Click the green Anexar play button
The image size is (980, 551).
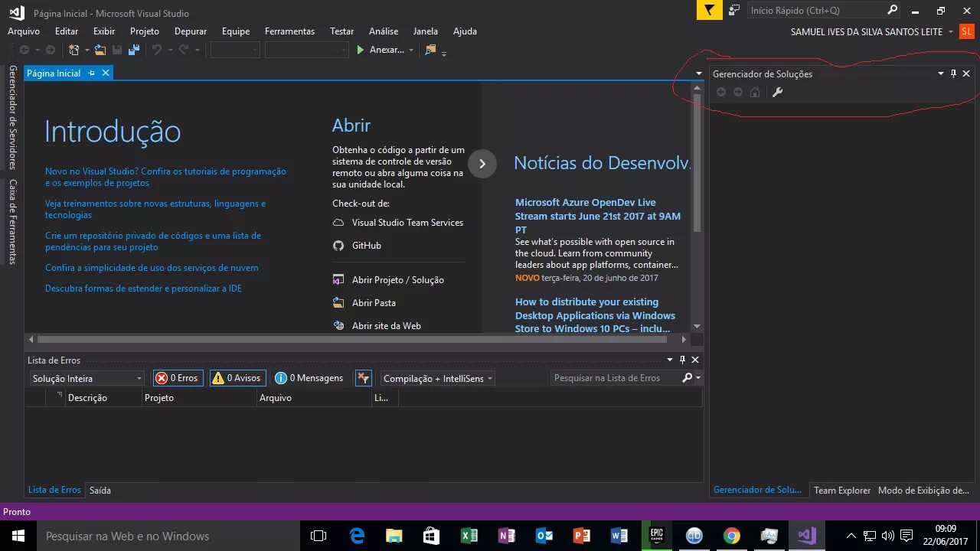click(361, 50)
